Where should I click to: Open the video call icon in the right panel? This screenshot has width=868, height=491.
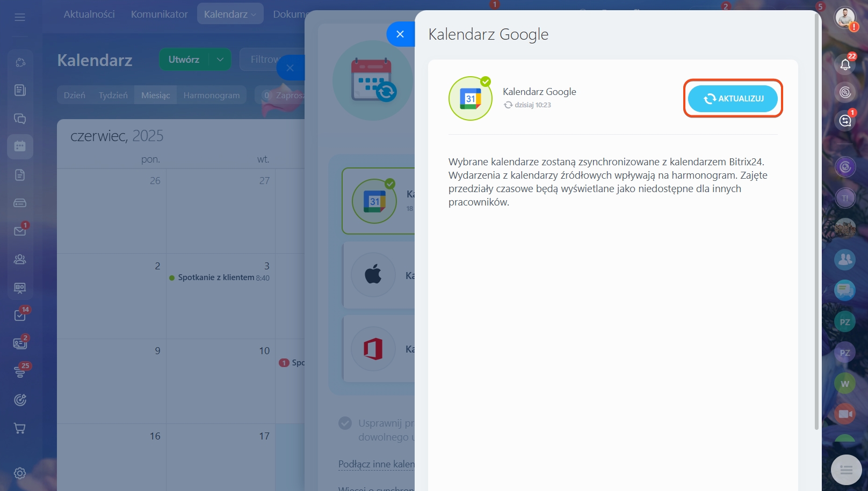tap(845, 414)
